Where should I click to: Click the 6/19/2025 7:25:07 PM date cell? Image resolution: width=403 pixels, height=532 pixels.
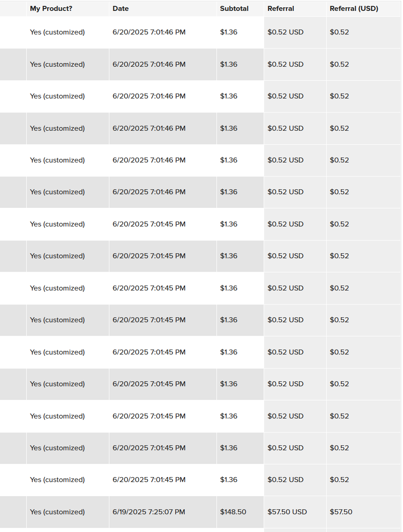[149, 512]
